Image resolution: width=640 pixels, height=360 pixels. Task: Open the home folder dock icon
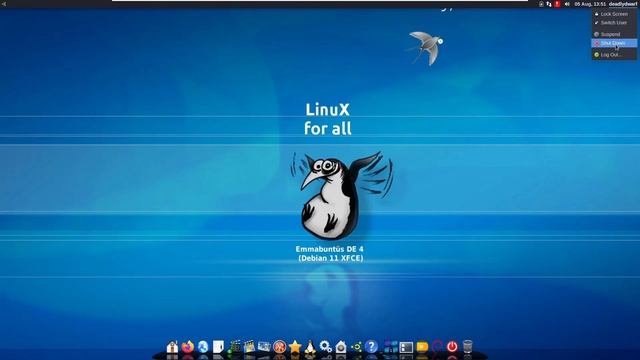coord(172,347)
